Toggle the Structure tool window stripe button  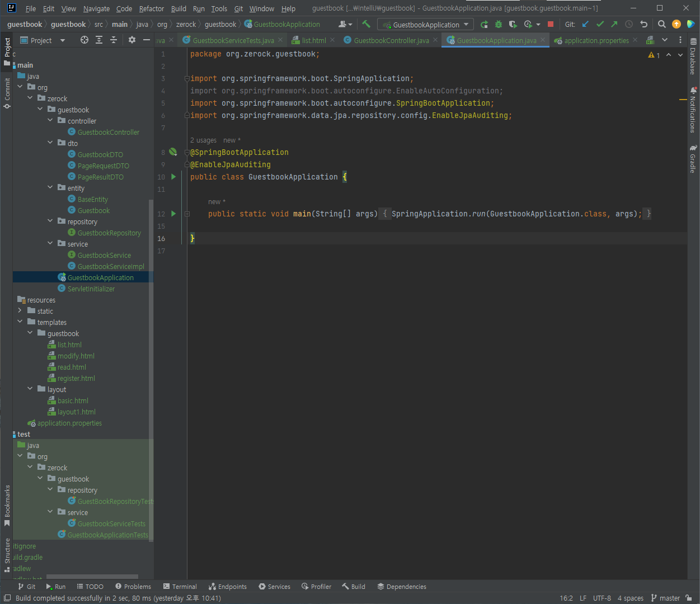7,555
